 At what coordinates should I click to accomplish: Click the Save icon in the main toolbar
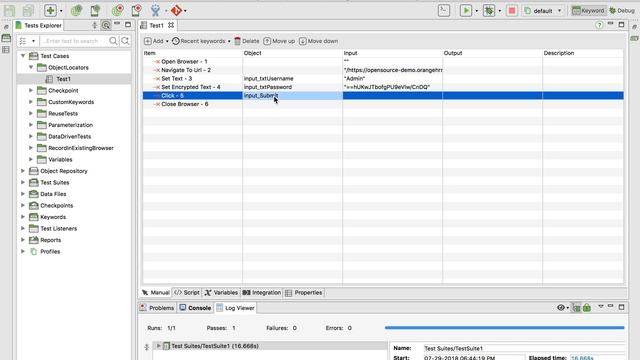9,11
